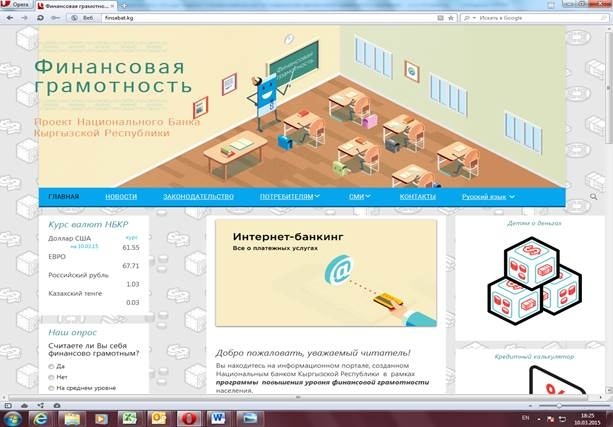Open Windows Media Player from taskbar

[101, 419]
